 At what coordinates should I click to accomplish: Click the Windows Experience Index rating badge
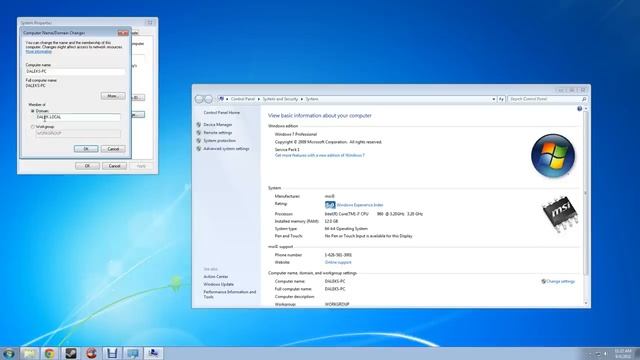(330, 205)
